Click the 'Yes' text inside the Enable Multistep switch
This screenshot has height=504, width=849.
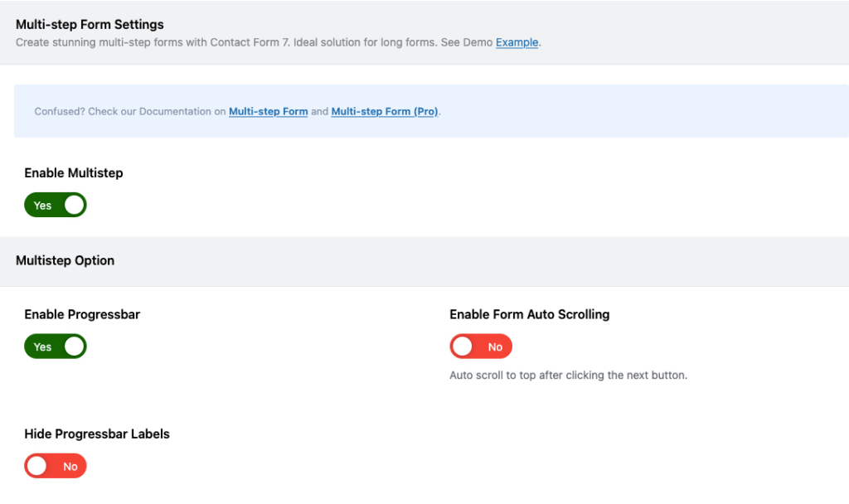(42, 206)
